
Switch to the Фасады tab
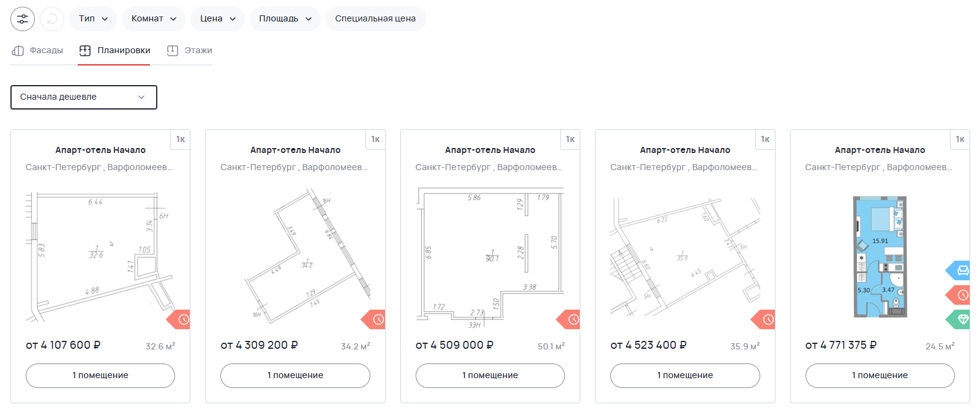38,51
